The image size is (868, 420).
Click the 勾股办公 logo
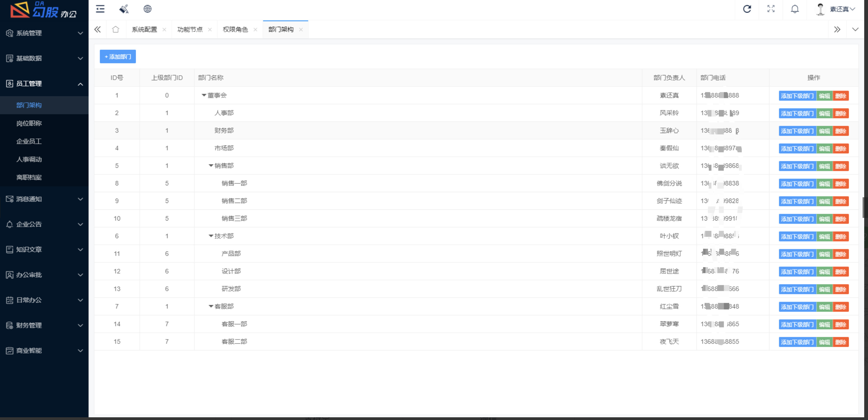pyautogui.click(x=44, y=9)
